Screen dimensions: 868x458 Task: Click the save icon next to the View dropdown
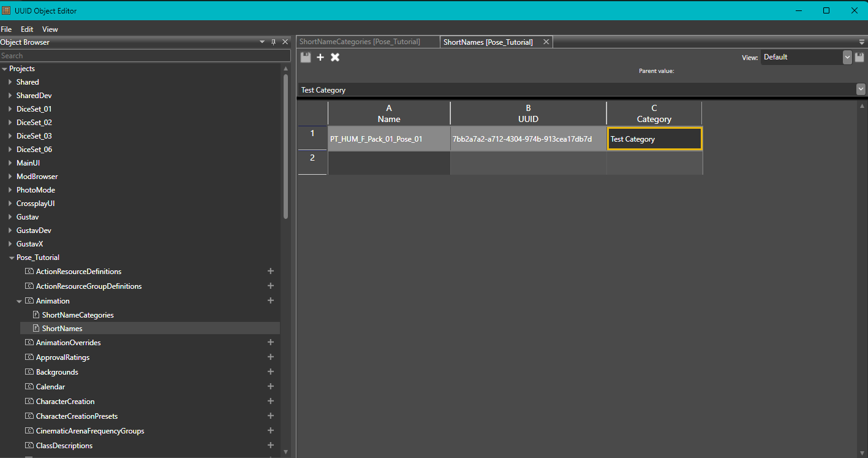click(859, 56)
